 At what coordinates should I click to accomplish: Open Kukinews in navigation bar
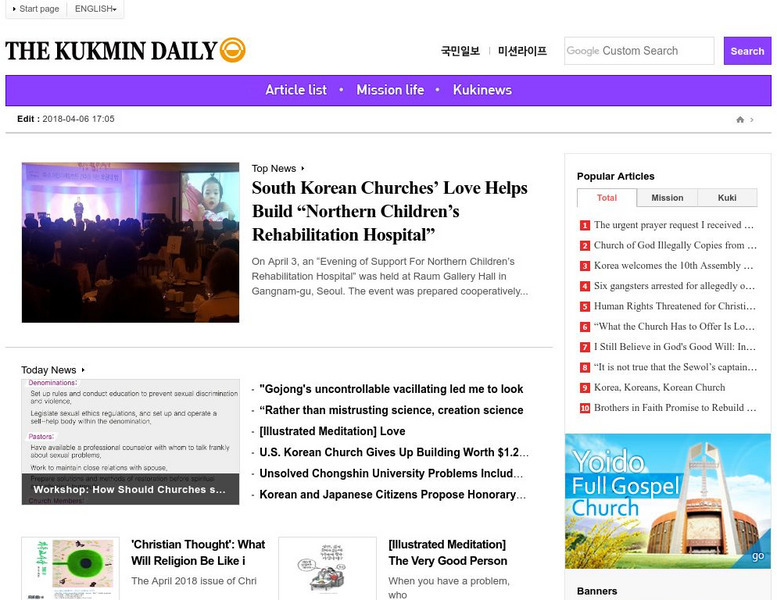482,90
